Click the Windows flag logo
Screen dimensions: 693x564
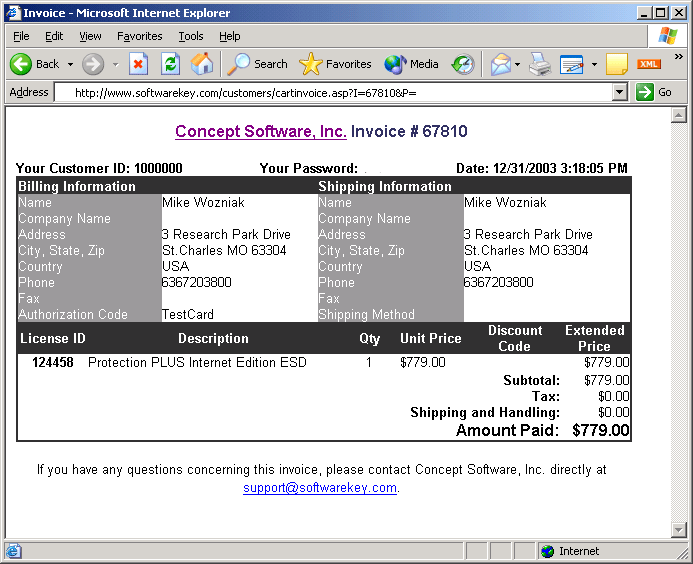667,36
